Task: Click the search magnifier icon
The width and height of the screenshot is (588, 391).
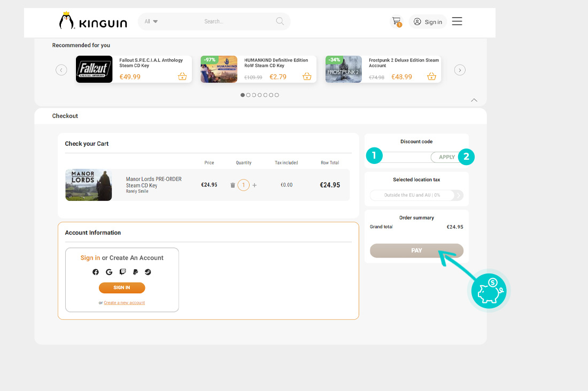Action: tap(280, 21)
